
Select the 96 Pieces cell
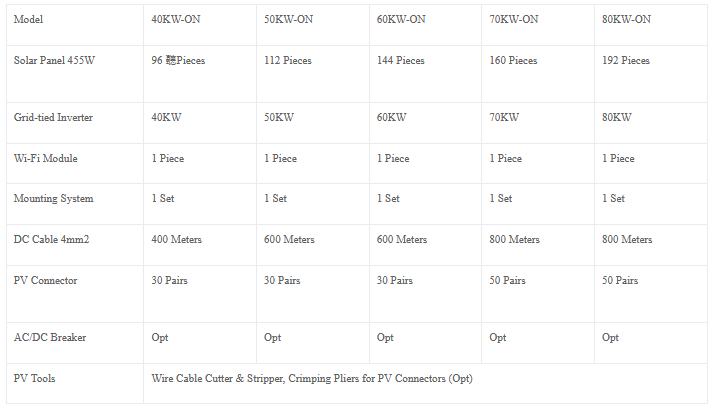[x=178, y=61]
